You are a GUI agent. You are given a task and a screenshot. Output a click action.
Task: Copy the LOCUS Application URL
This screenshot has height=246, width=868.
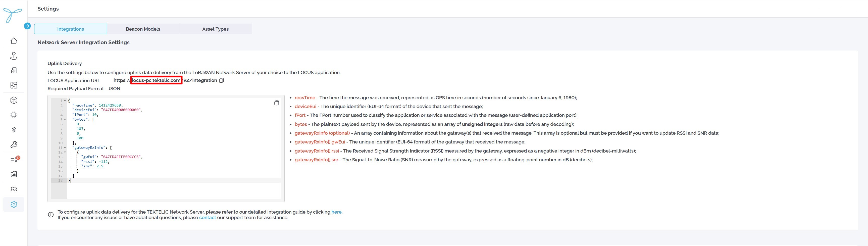tap(221, 81)
